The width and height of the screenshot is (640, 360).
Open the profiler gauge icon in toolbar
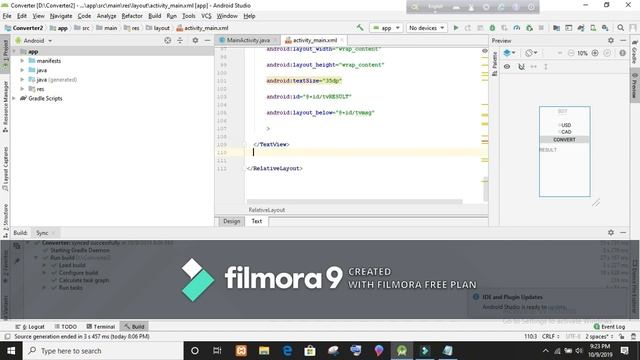(517, 28)
